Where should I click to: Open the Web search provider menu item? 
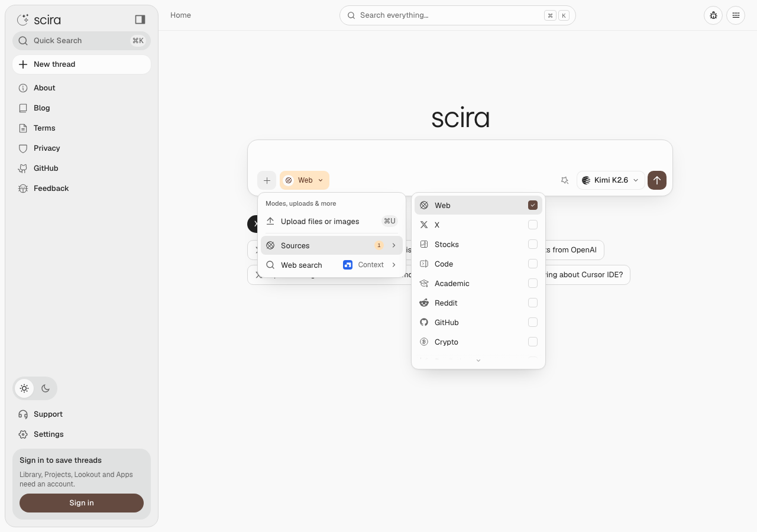pos(332,265)
